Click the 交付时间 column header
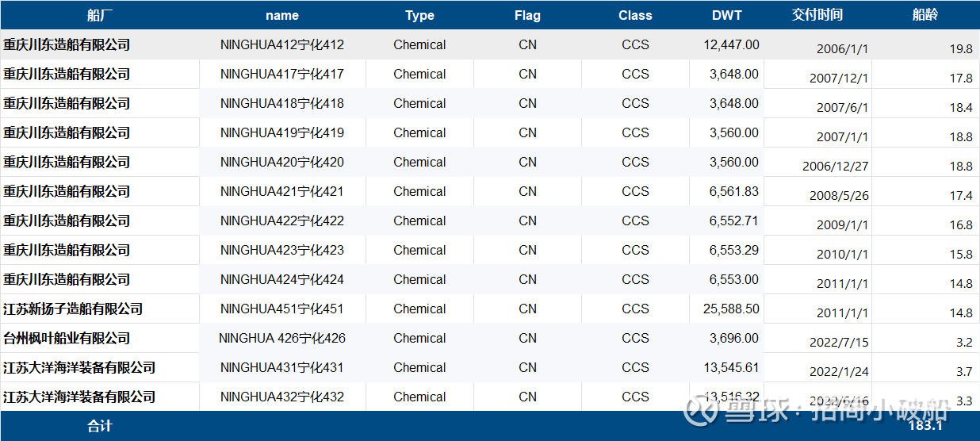This screenshot has width=980, height=441. (x=817, y=15)
